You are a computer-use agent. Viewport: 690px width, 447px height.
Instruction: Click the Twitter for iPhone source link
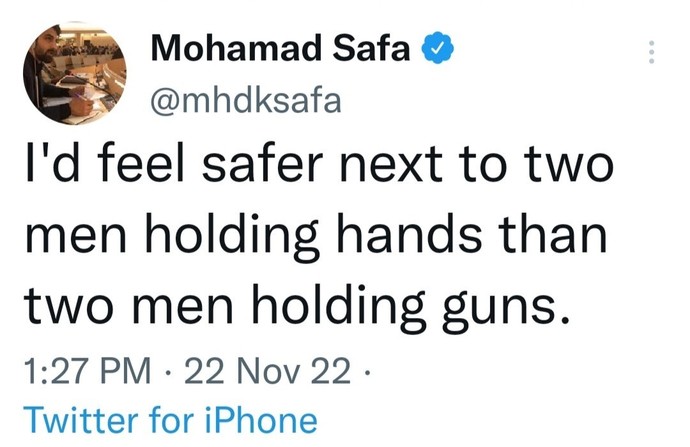click(x=170, y=420)
